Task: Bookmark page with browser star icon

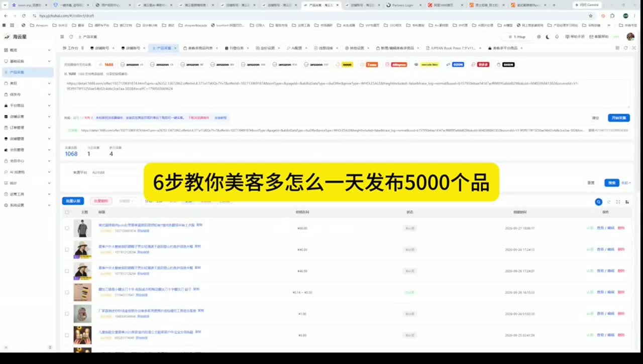Action: click(590, 16)
